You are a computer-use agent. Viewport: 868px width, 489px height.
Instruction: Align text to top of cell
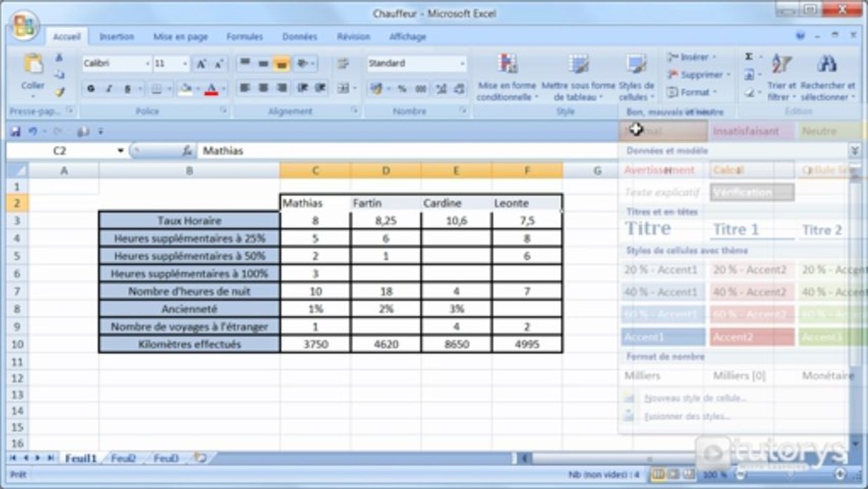coord(245,64)
